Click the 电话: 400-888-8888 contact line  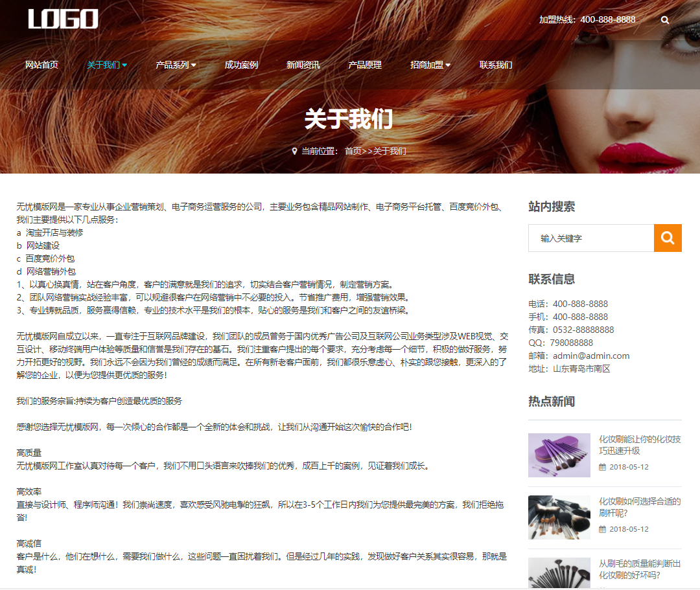tap(568, 304)
